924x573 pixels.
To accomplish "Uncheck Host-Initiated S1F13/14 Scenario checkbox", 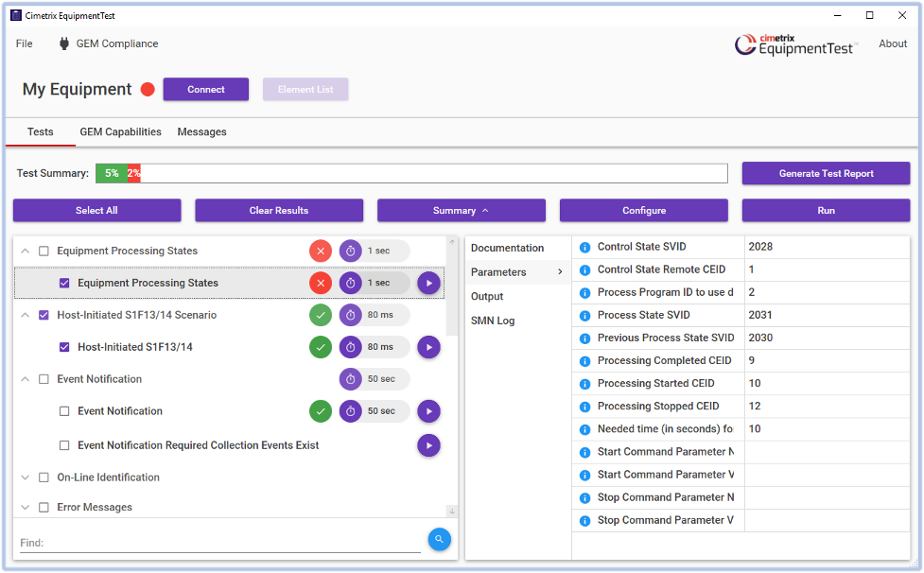I will (44, 315).
